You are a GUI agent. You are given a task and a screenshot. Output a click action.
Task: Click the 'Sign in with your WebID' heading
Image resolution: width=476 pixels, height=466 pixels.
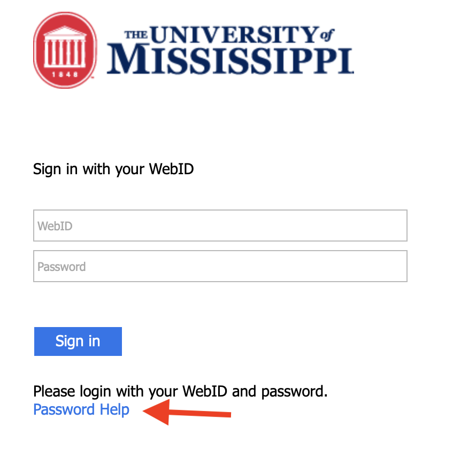(113, 169)
